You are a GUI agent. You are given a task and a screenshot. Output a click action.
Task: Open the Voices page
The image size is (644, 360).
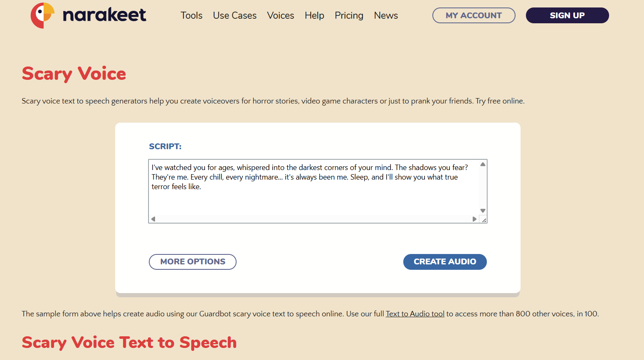(280, 15)
